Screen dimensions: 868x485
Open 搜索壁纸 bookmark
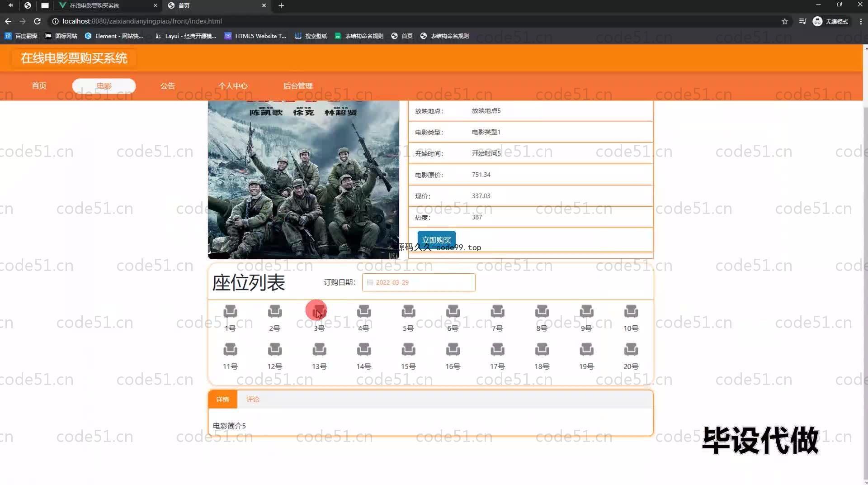pos(311,36)
